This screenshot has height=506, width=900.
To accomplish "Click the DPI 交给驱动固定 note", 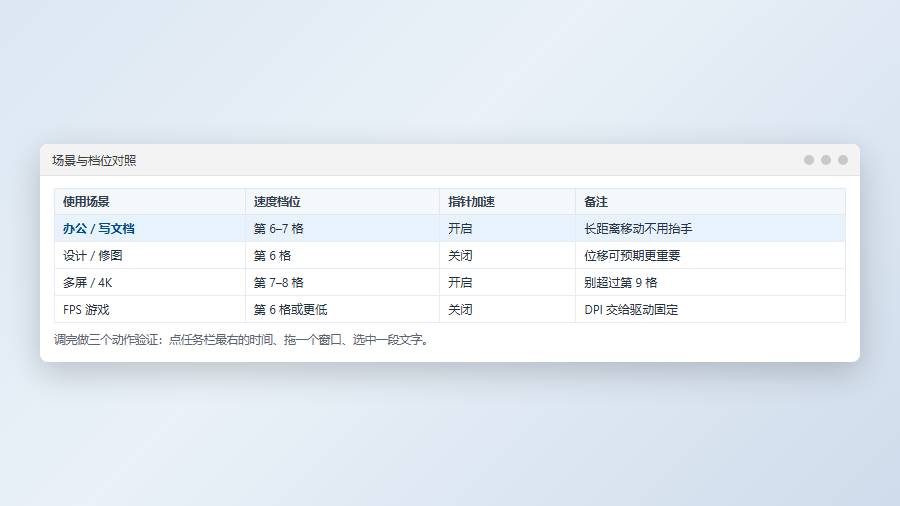I will [711, 309].
